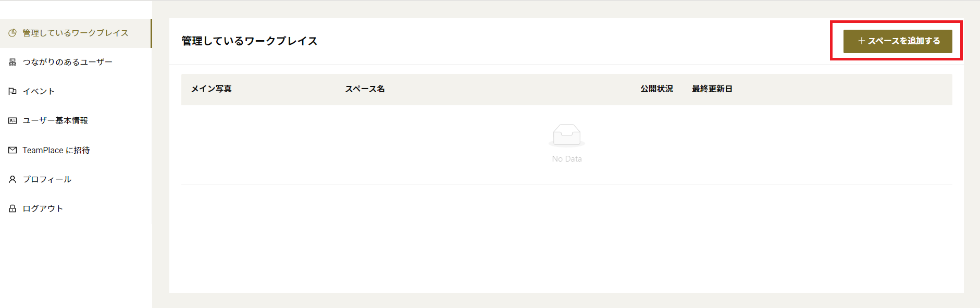Open the イベント sidebar item
980x308 pixels.
pos(39,91)
